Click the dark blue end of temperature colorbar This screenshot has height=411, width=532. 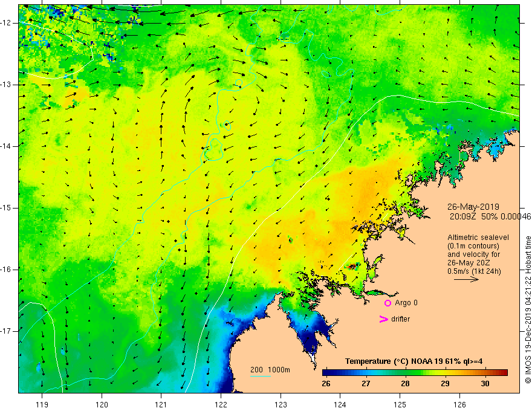pos(326,373)
